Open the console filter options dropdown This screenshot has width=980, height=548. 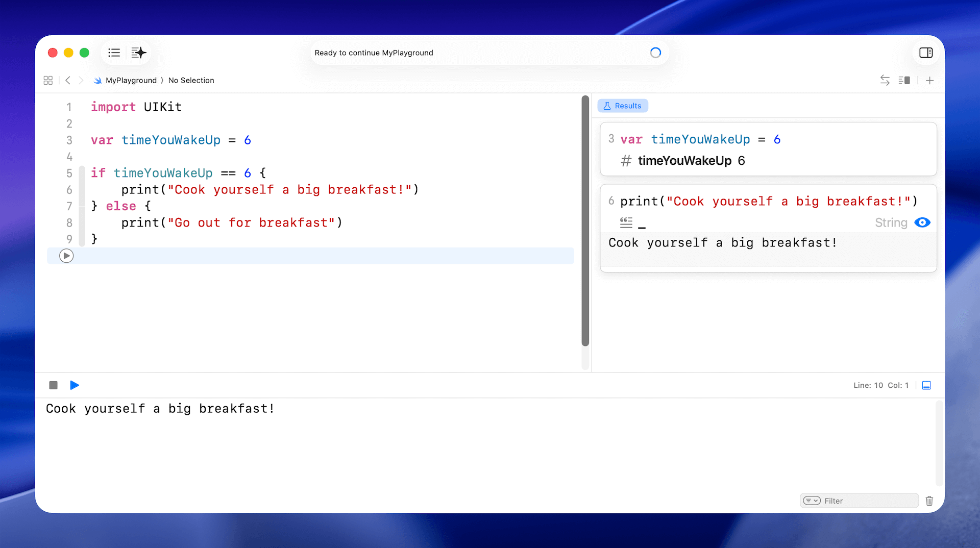(x=812, y=501)
